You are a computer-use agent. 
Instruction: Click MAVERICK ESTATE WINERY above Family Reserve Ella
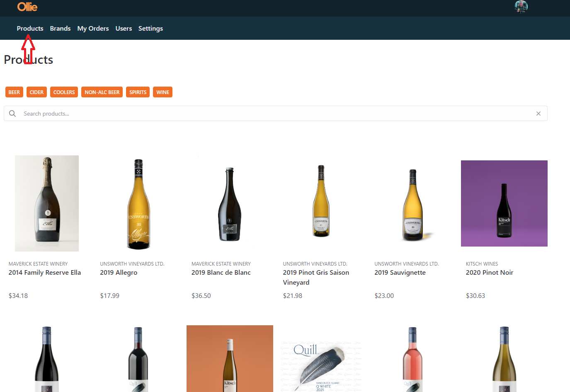[x=38, y=264]
